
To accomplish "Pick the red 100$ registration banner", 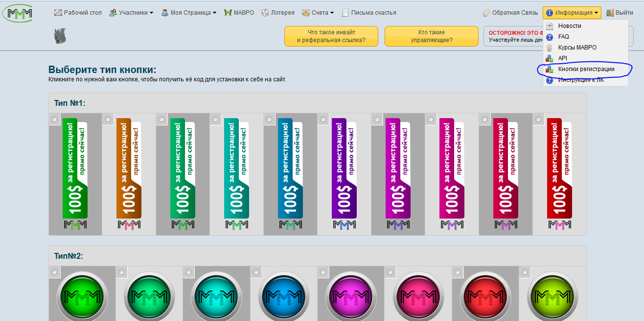I will 559,174.
